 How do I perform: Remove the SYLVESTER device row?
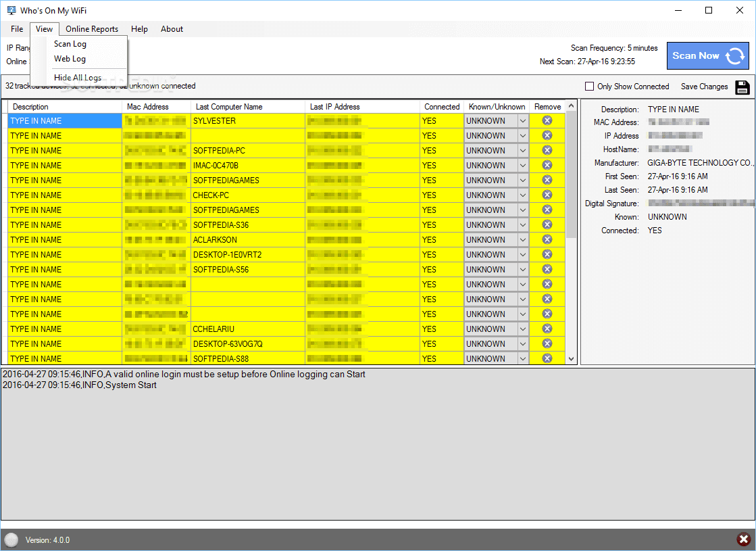pyautogui.click(x=547, y=120)
